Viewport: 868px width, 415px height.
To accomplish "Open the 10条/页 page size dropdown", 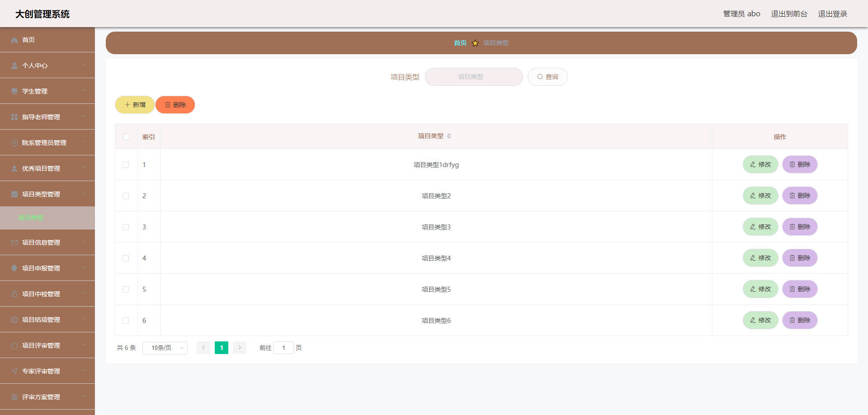I will 165,348.
